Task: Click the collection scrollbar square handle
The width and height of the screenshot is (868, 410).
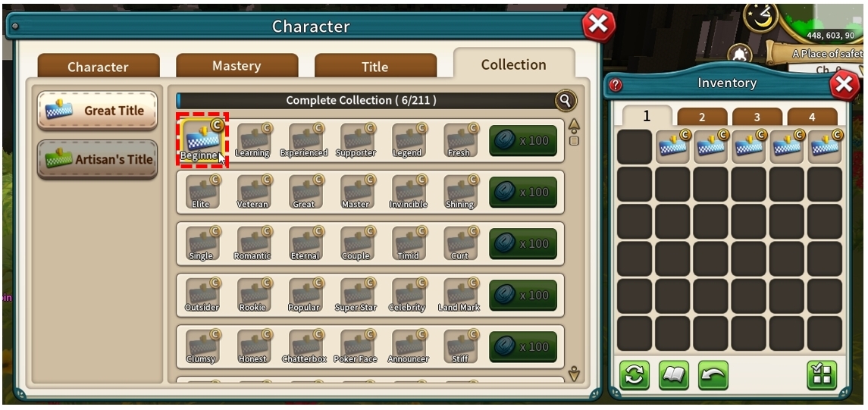Action: (574, 140)
